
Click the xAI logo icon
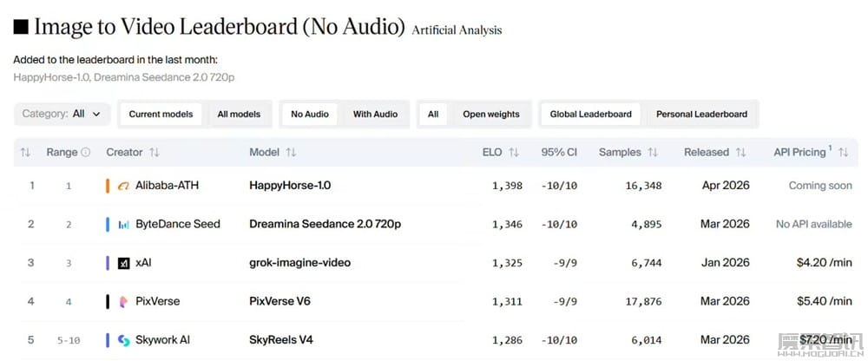[x=123, y=263]
